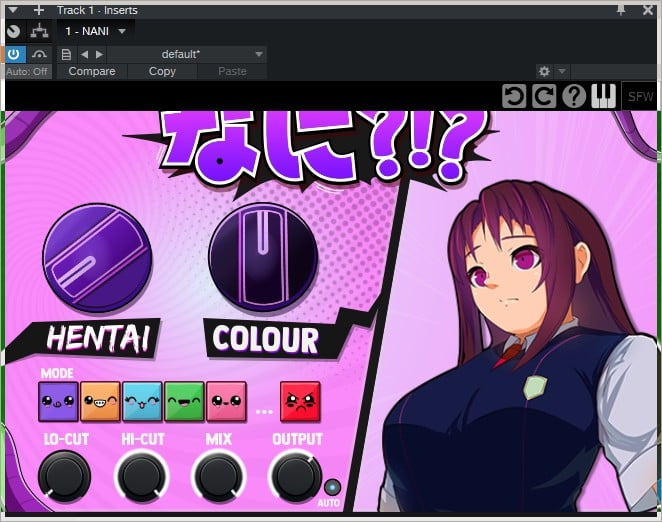The image size is (662, 522).
Task: Open the 1 - NANI plugin dropdown
Action: coord(96,31)
